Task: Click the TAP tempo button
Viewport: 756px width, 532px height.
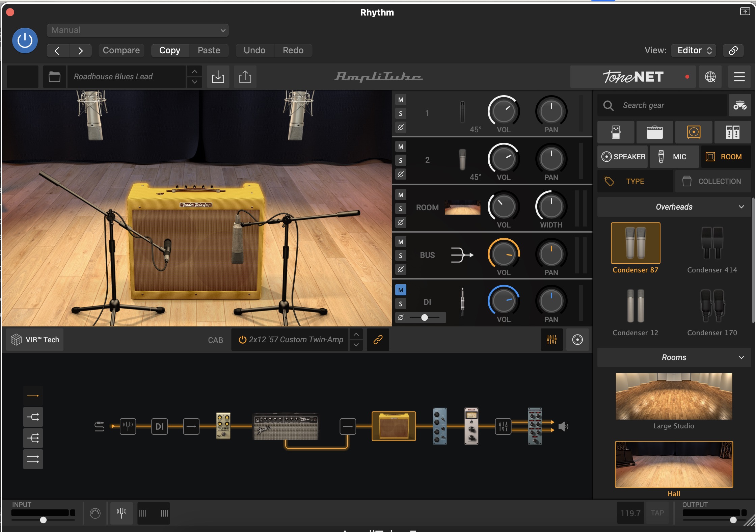Action: [x=657, y=513]
